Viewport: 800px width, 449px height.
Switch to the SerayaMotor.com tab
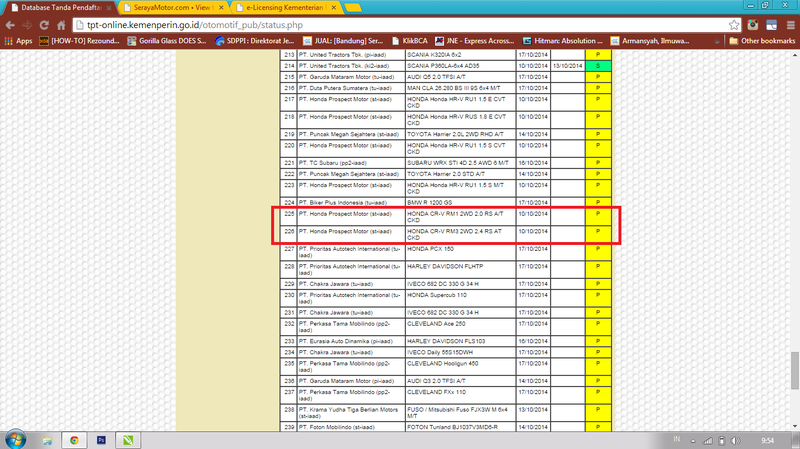171,8
